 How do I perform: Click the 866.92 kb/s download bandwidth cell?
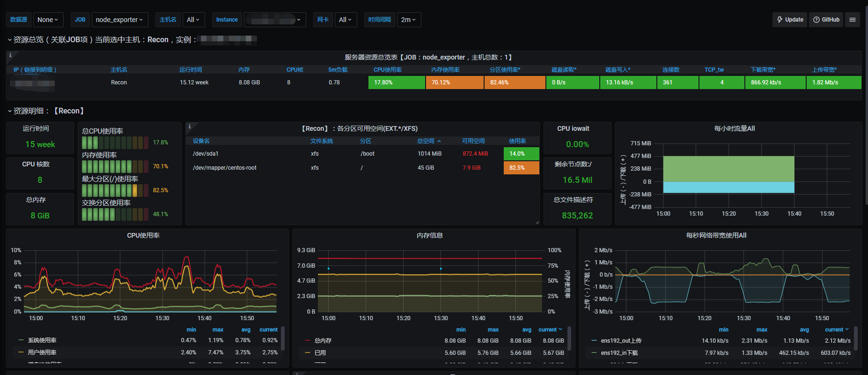775,82
